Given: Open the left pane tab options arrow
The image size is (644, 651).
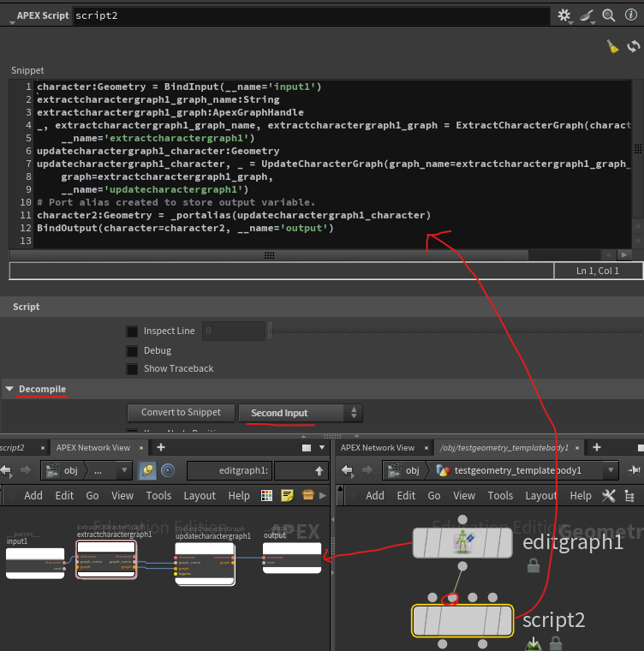Looking at the screenshot, I should (x=322, y=447).
